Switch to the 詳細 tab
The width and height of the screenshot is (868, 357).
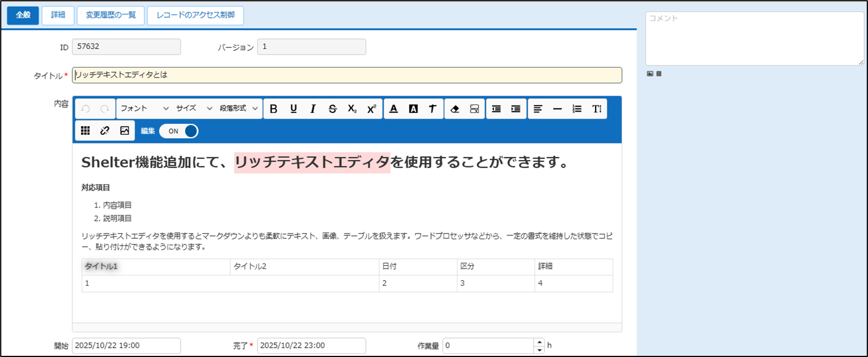point(58,15)
